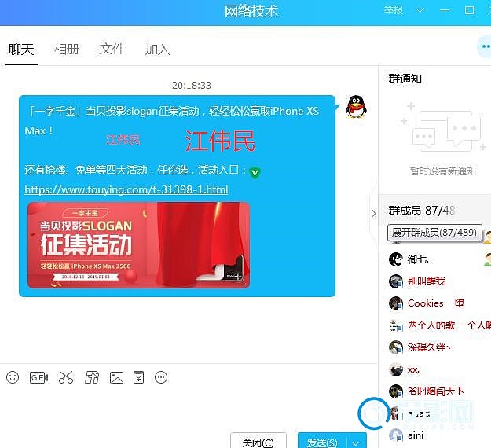Click the penguin avatar beside the message
The image size is (491, 448).
[x=356, y=107]
